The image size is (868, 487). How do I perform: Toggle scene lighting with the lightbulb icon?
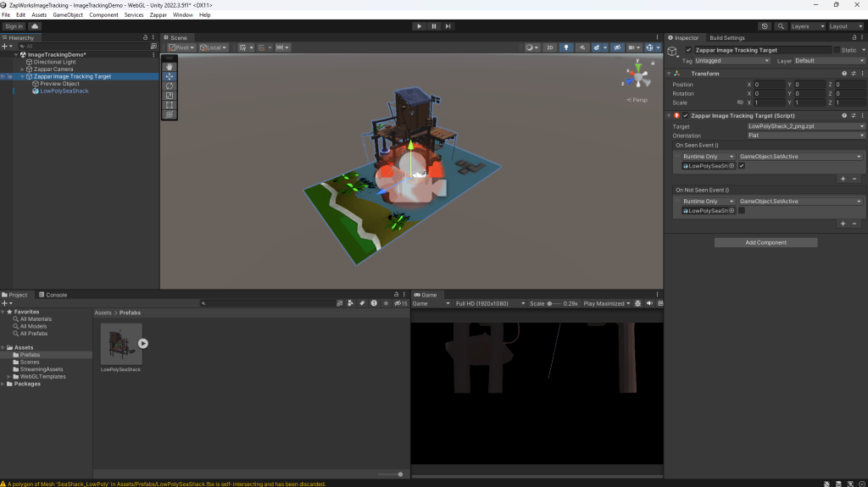[x=567, y=47]
